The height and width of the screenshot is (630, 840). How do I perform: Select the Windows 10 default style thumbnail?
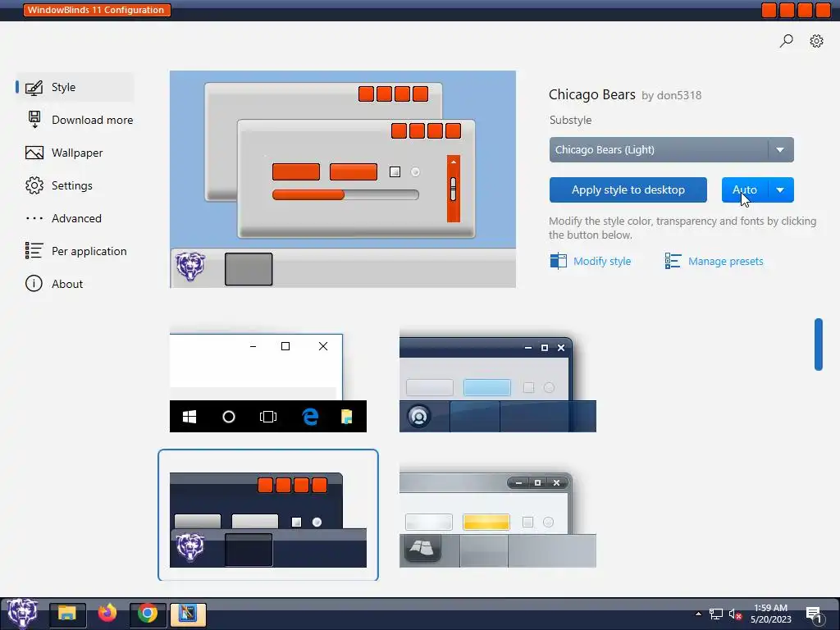[x=268, y=383]
